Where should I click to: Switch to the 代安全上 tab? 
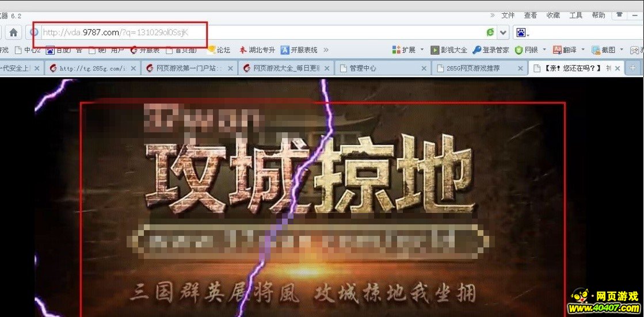(x=21, y=68)
